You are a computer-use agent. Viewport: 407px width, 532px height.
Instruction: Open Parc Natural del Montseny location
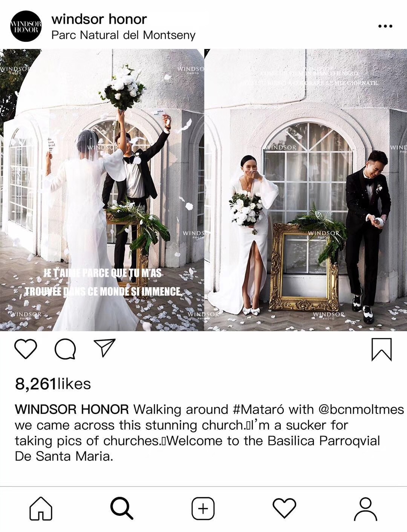click(123, 35)
